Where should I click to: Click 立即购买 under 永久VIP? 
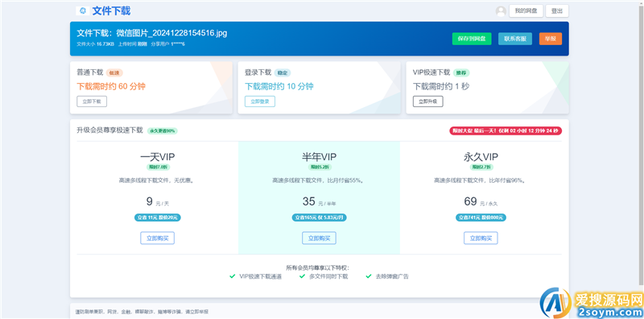(x=481, y=238)
